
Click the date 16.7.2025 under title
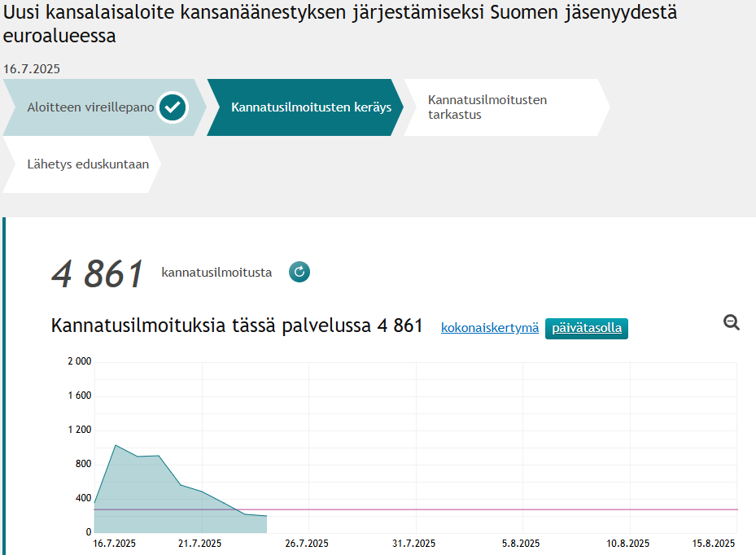[x=32, y=69]
